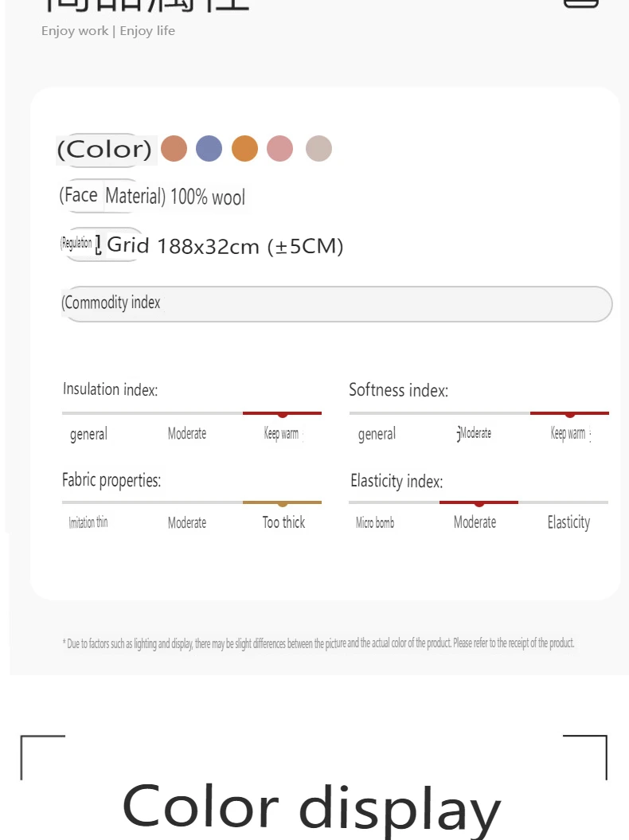Click the 'Color display' heading
The width and height of the screenshot is (629, 840).
tap(311, 807)
